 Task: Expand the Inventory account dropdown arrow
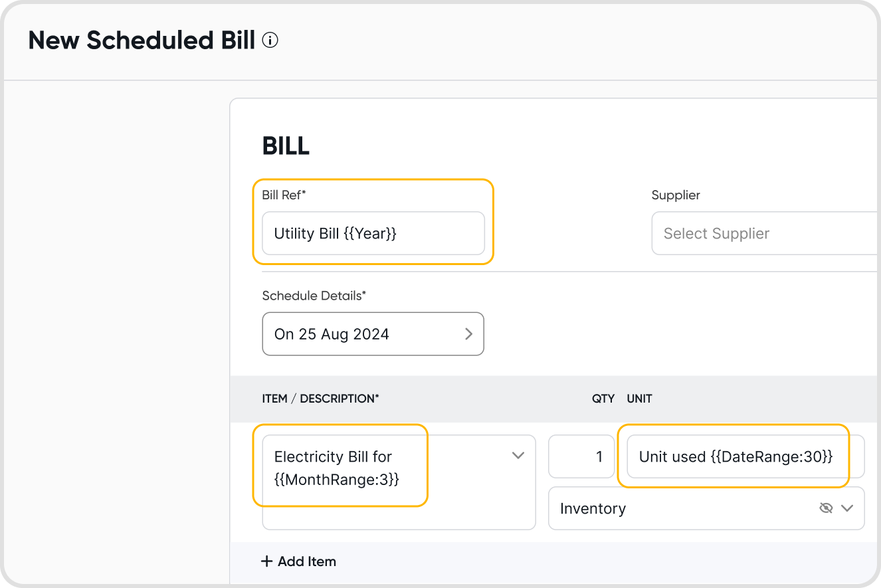[x=847, y=508]
